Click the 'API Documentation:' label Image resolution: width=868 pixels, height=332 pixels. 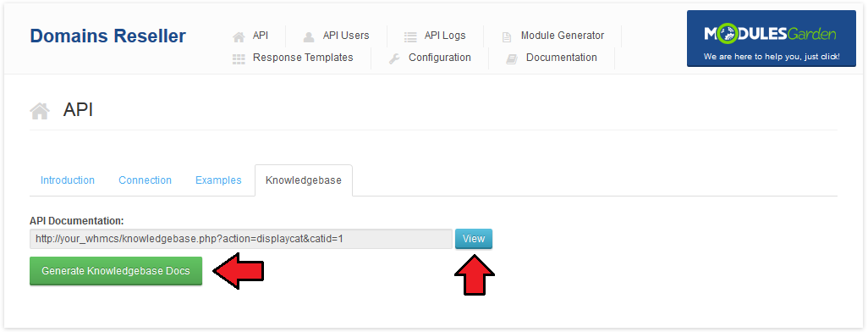76,220
